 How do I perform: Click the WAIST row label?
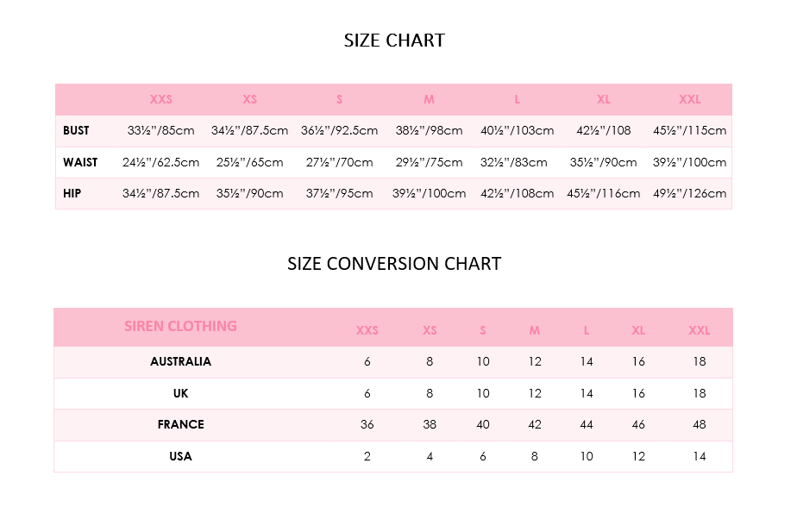(80, 162)
